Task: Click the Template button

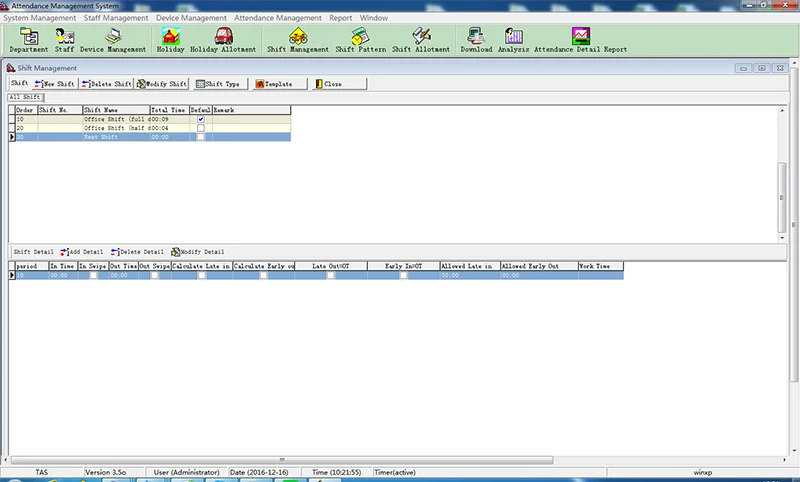Action: tap(280, 84)
